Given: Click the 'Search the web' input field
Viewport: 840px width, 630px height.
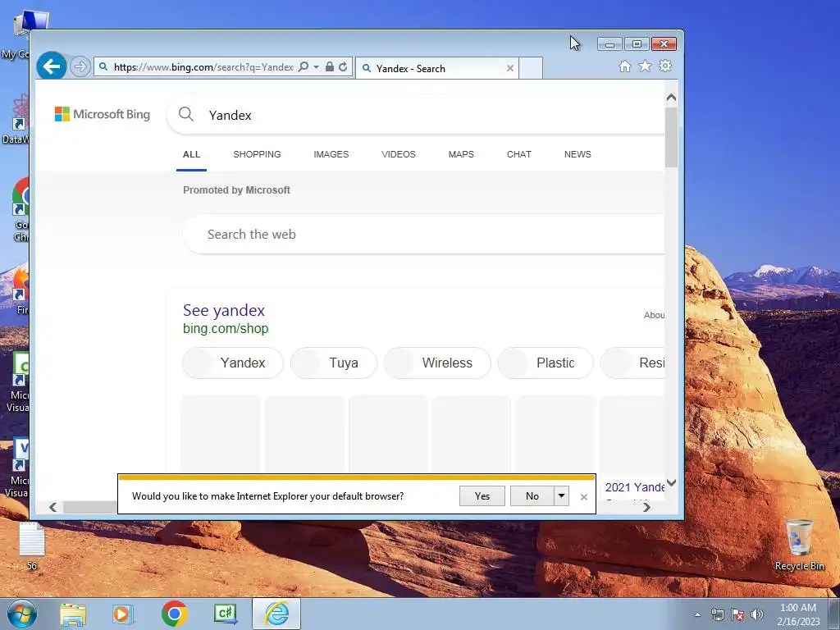Looking at the screenshot, I should pyautogui.click(x=424, y=234).
